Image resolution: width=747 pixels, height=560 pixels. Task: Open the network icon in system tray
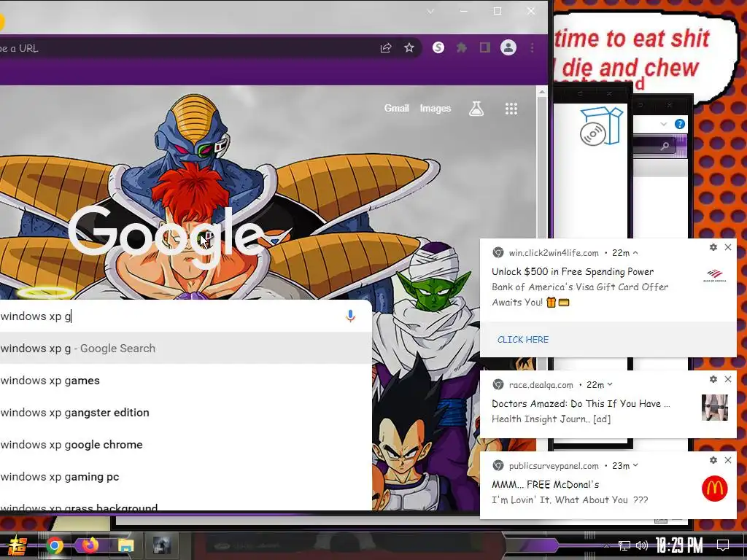point(624,545)
